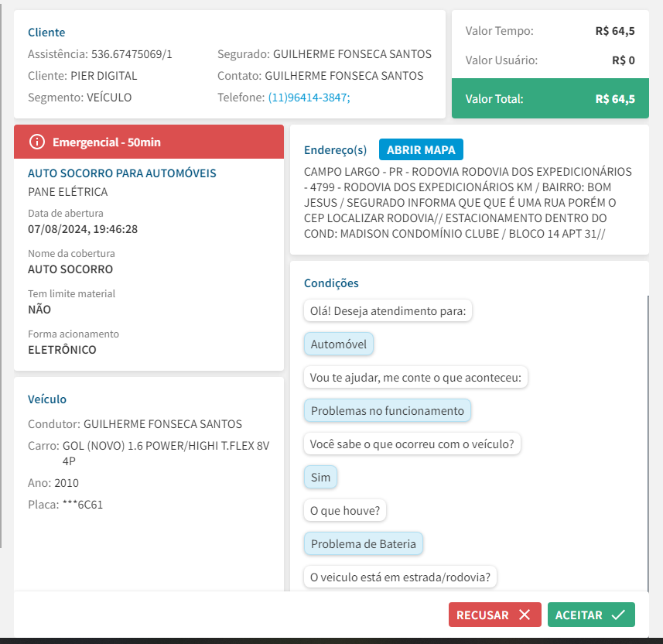Image resolution: width=663 pixels, height=644 pixels.
Task: Select the "Automóvel" answer bubble
Action: point(339,344)
